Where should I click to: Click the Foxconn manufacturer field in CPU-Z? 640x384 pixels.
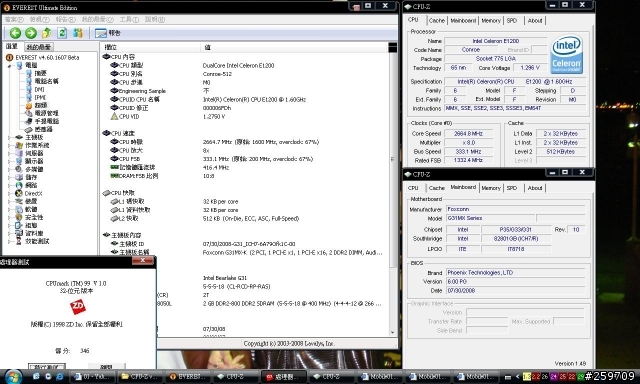point(515,209)
